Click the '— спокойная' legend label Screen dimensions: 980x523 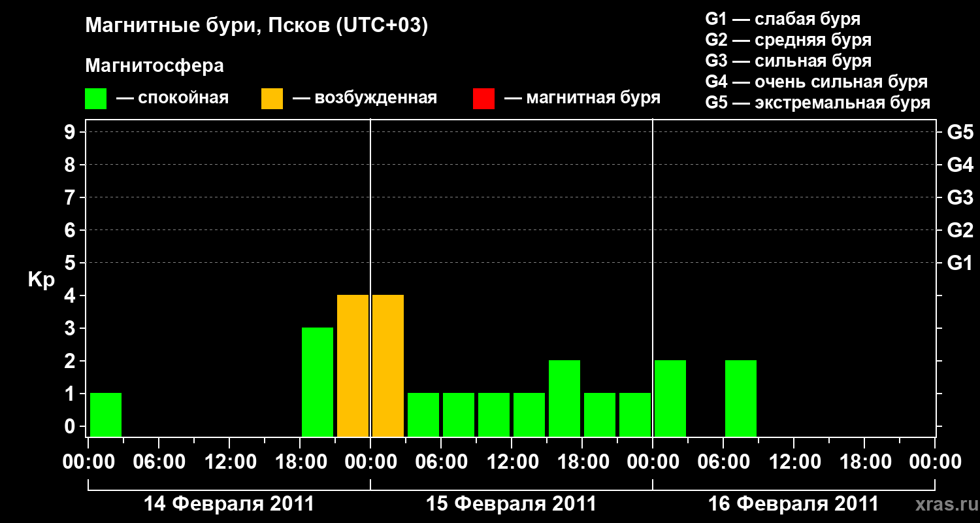click(172, 98)
